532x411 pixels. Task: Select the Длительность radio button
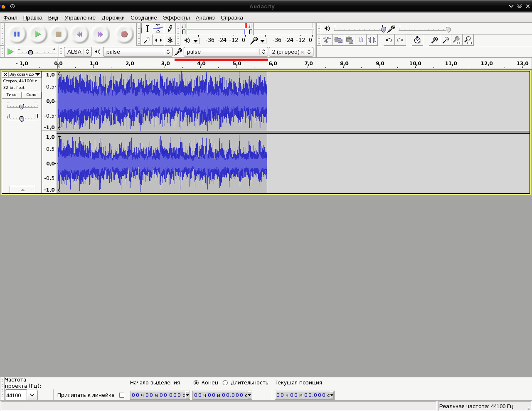pyautogui.click(x=225, y=383)
